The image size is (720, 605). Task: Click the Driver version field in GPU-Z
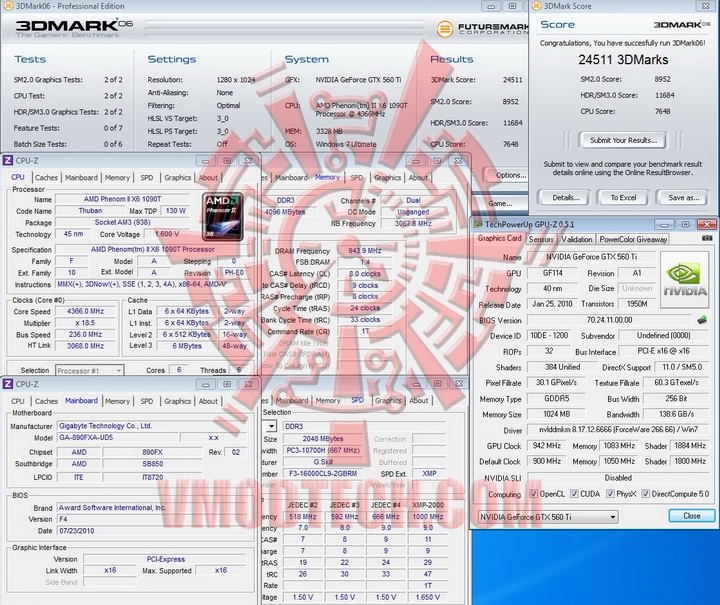619,430
